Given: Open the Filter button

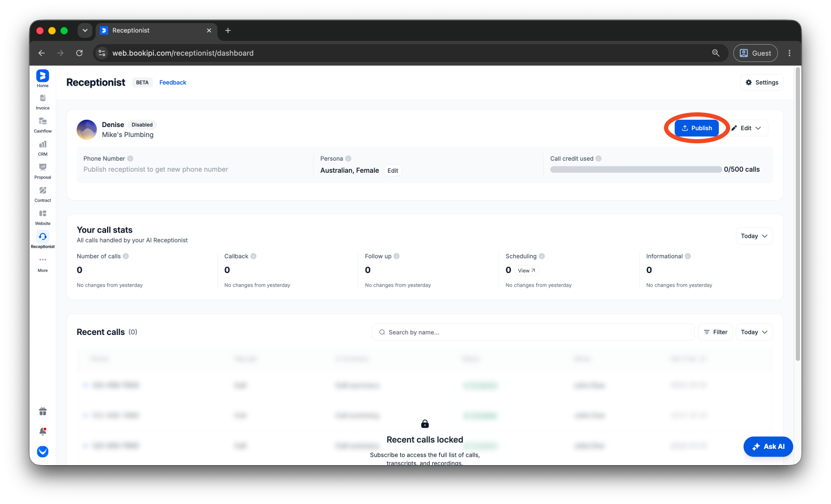Looking at the screenshot, I should tap(715, 332).
